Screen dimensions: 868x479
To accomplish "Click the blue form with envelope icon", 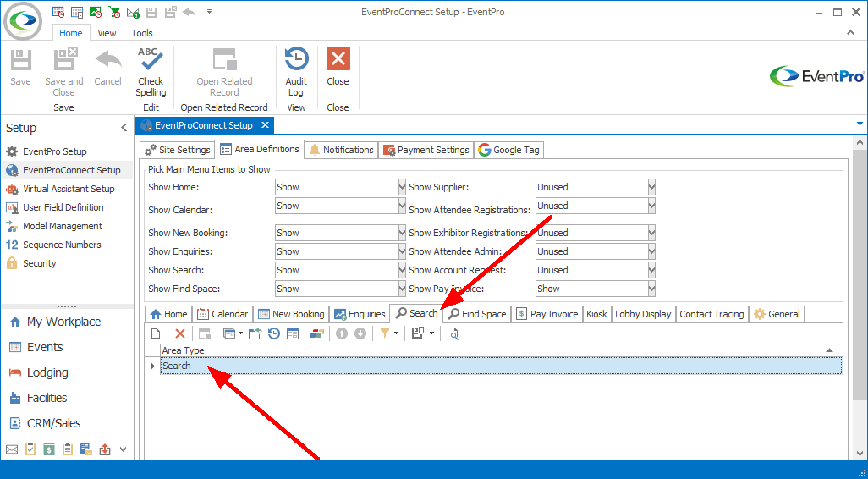I will (x=85, y=449).
